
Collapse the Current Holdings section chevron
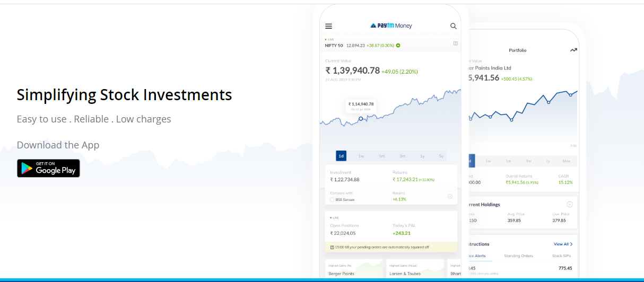point(570,204)
